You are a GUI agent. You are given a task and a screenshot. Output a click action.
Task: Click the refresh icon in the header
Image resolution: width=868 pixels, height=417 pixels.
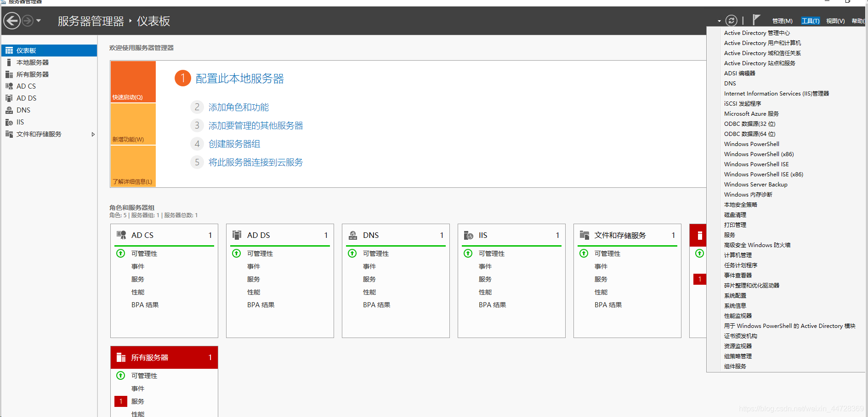coord(731,21)
